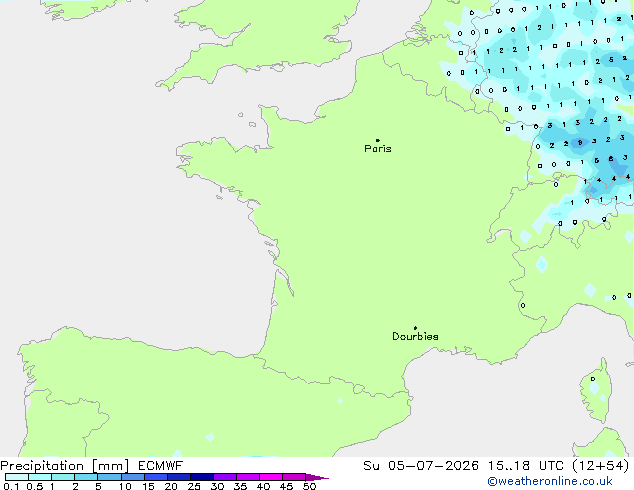Click the legend value '35'
The width and height of the screenshot is (634, 490).
point(240,486)
